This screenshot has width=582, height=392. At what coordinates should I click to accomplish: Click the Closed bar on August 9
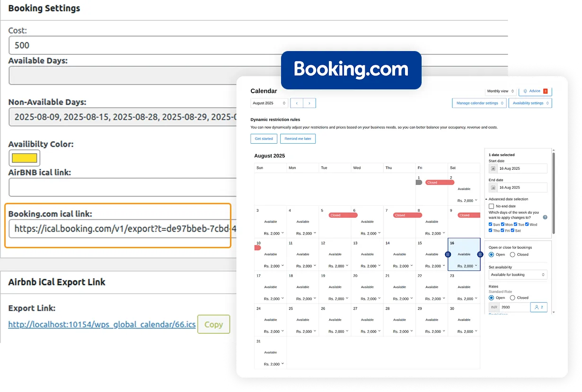click(469, 215)
